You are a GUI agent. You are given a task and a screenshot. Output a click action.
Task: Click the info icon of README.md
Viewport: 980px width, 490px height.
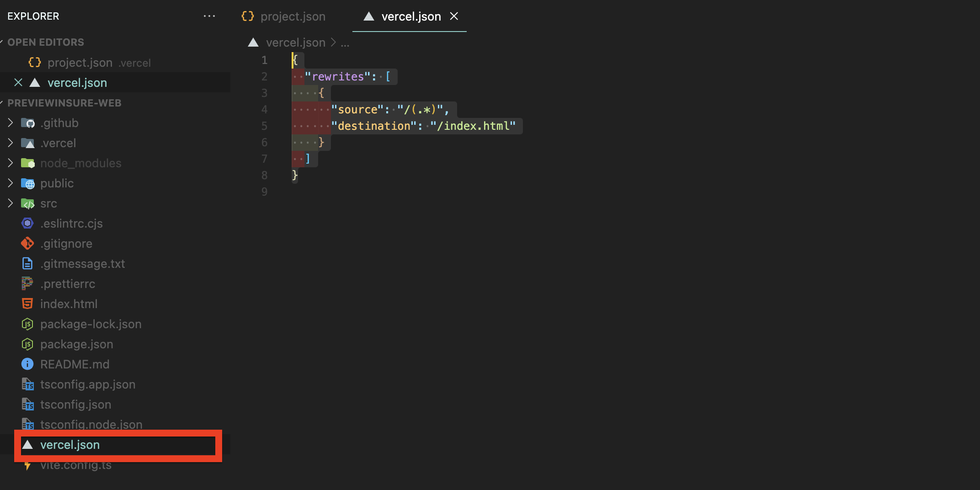tap(27, 364)
